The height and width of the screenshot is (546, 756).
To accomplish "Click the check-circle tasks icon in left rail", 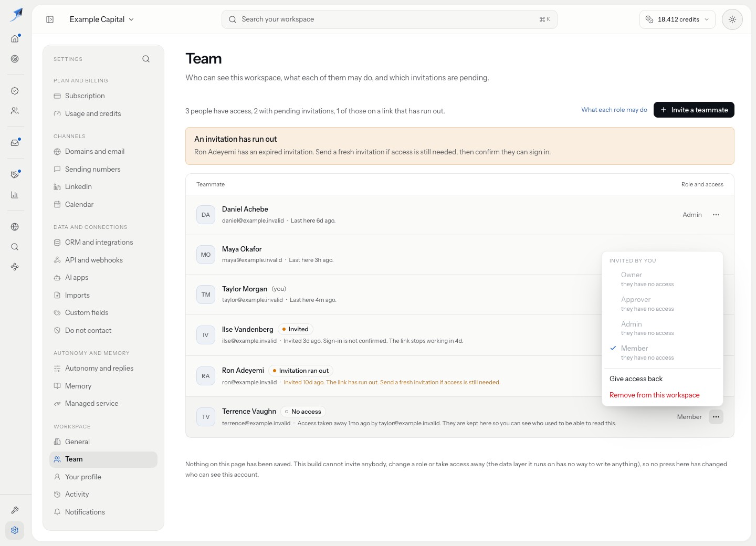I will coord(15,91).
